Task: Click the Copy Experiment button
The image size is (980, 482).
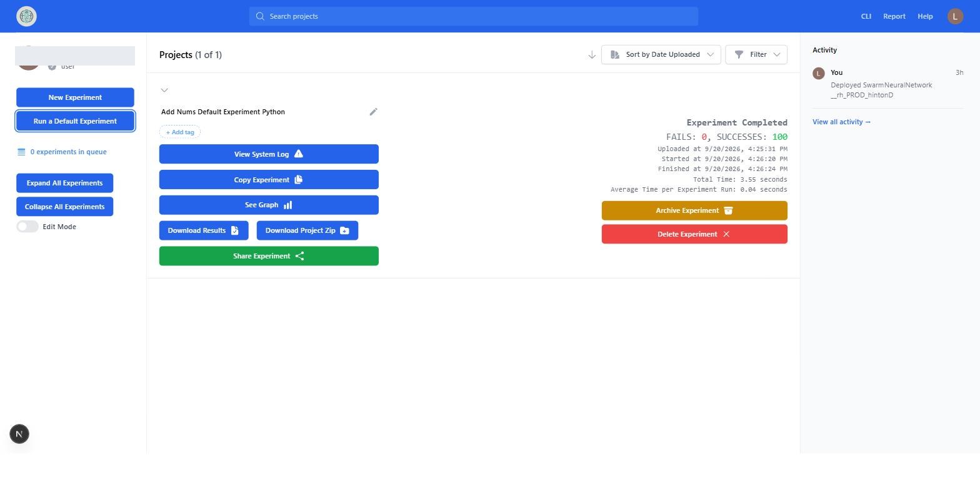Action: (x=269, y=180)
